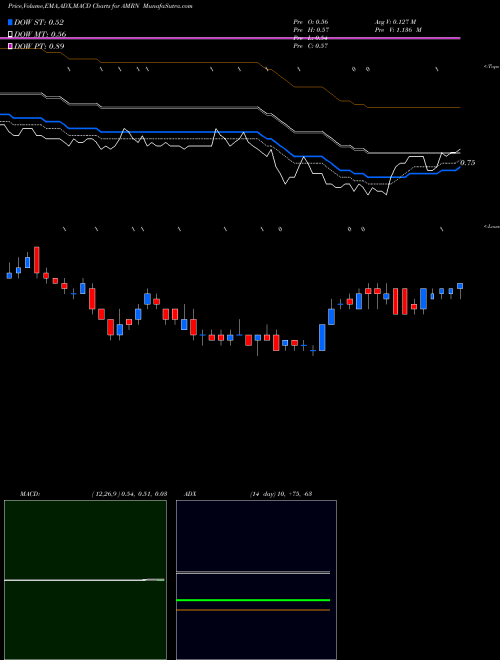This screenshot has width=500, height=660.
Task: Click the 'Pre O: 0.56' value
Action: click(x=311, y=22)
